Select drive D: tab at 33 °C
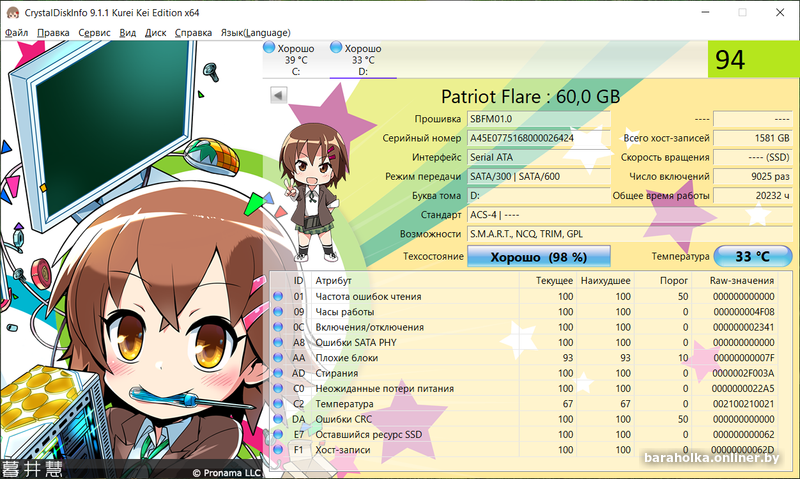The image size is (800, 479). 363,60
